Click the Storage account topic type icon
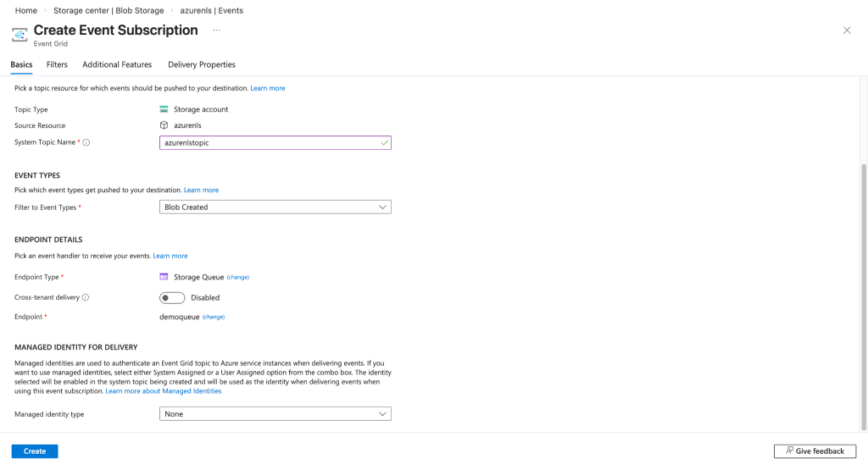Image resolution: width=868 pixels, height=470 pixels. point(164,109)
